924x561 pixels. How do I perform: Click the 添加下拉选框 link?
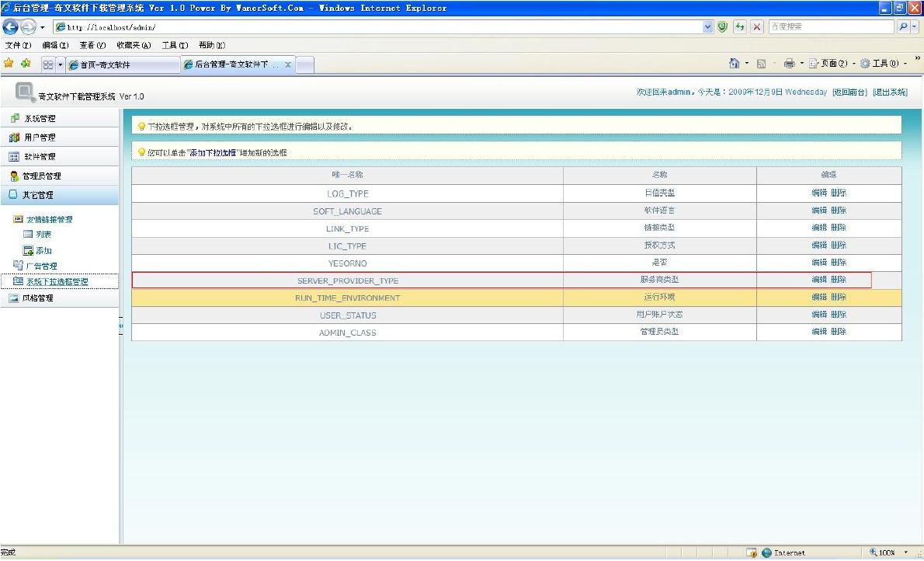pos(213,152)
